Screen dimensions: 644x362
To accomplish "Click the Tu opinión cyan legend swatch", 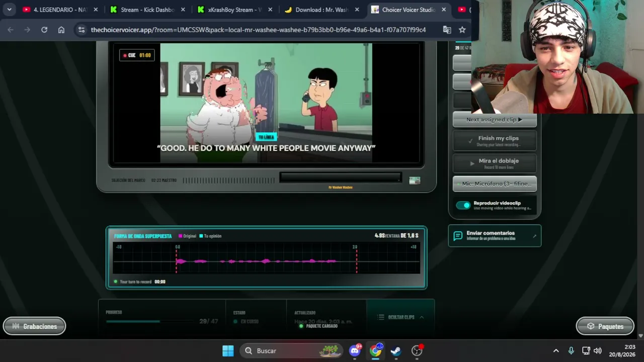I will (201, 236).
